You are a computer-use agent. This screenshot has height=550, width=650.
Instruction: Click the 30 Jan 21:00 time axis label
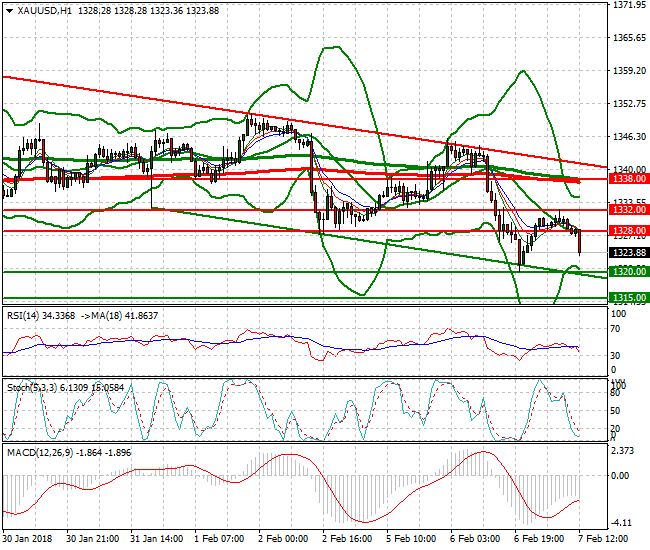pos(92,539)
